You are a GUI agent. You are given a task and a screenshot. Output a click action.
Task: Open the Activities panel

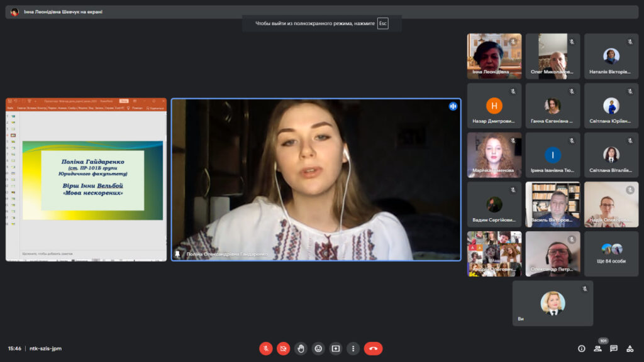pyautogui.click(x=630, y=348)
